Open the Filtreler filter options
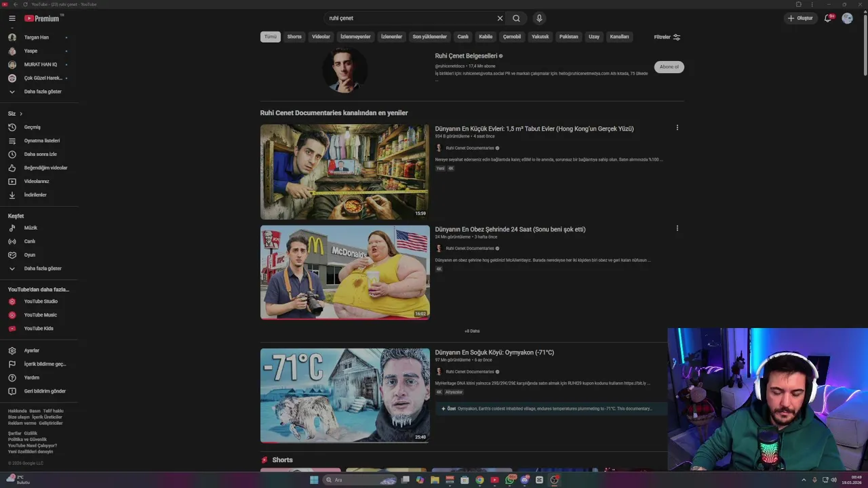This screenshot has height=488, width=868. (x=667, y=37)
